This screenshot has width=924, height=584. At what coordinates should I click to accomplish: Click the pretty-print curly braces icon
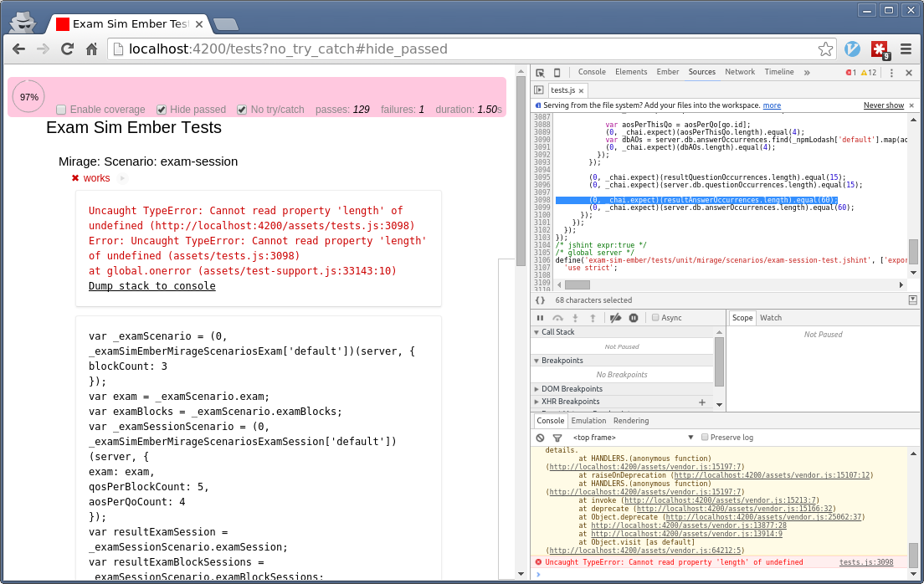(540, 300)
